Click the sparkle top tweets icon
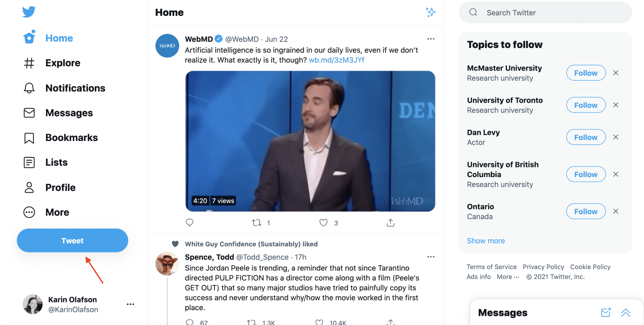Screen dimensions: 644x325 click(x=430, y=12)
